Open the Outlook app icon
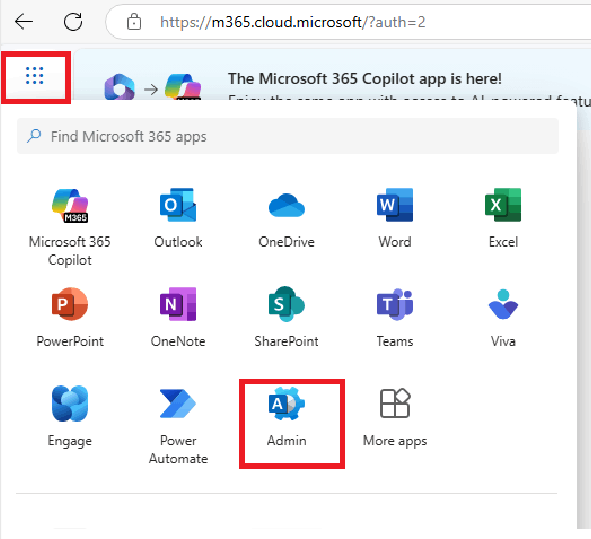 pos(178,205)
